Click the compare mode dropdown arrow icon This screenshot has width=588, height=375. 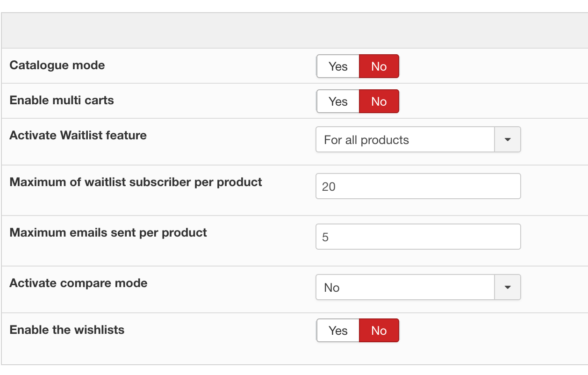pyautogui.click(x=508, y=288)
